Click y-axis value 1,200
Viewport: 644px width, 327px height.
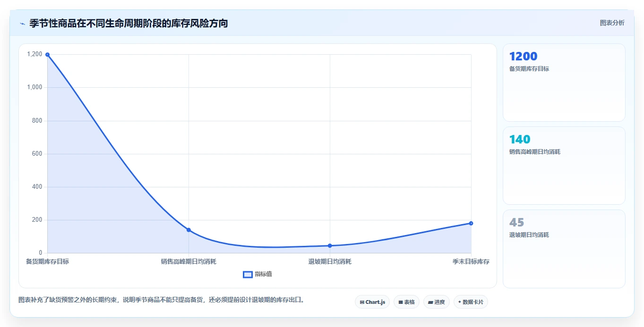[35, 54]
